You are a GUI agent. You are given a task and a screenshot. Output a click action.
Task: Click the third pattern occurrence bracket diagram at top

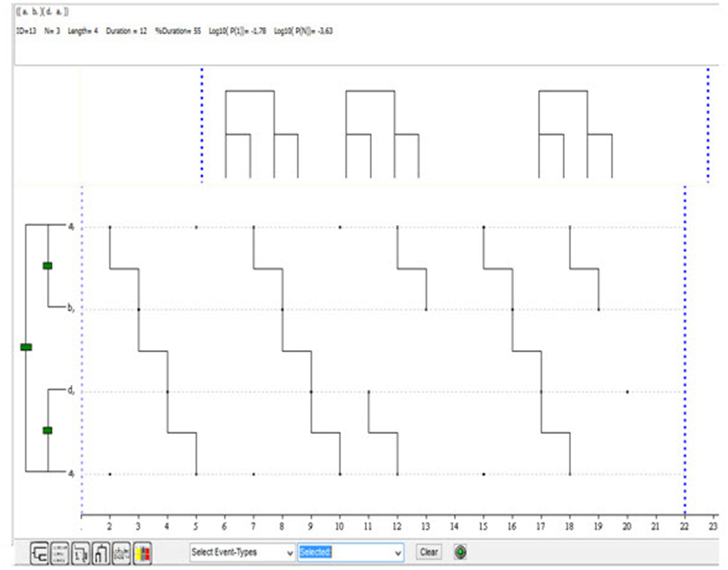coord(575,134)
